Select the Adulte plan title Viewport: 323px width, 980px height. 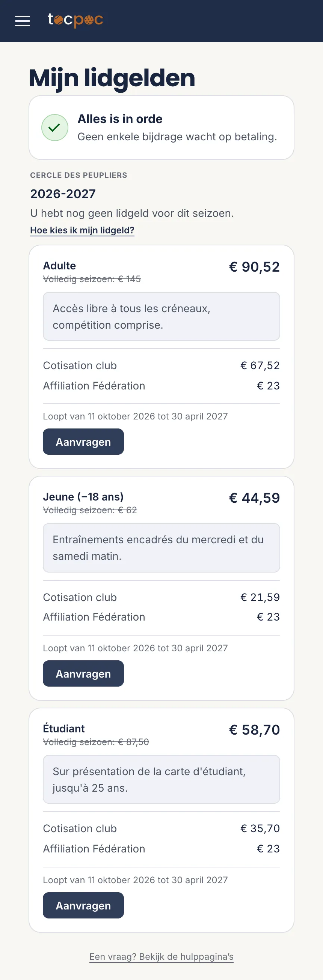[59, 266]
